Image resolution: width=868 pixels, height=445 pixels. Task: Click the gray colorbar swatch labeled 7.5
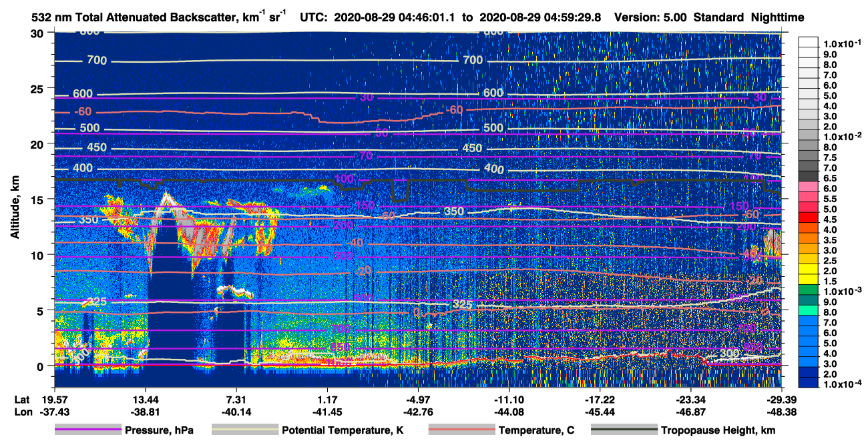[x=809, y=155]
